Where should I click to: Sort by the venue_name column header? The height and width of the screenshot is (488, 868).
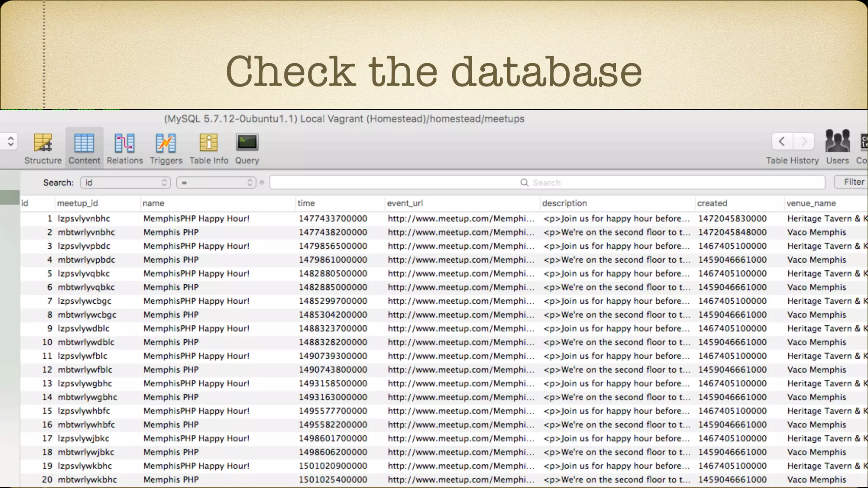(x=826, y=203)
